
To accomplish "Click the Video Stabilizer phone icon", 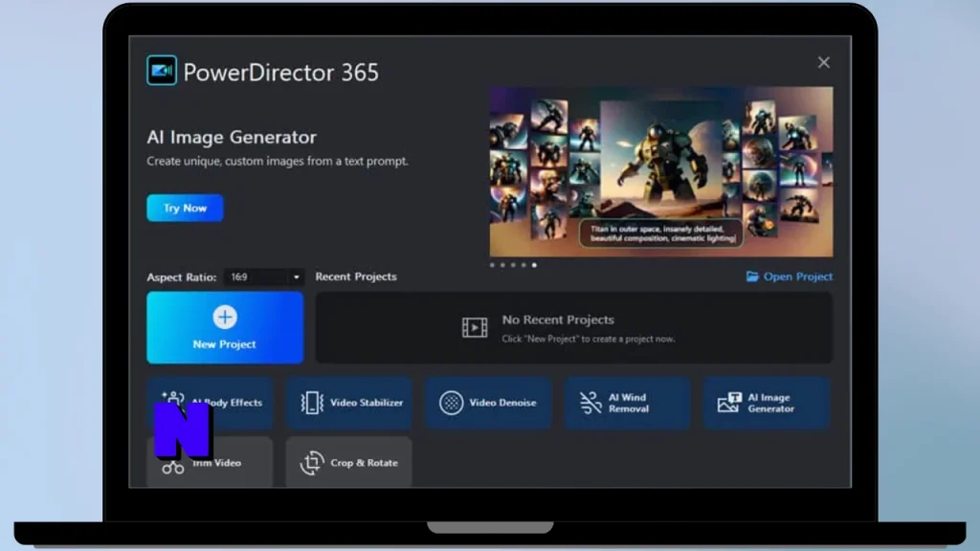I will coord(312,403).
